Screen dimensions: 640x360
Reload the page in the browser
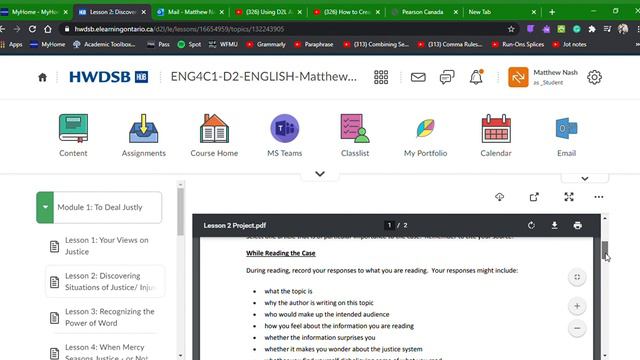32,29
